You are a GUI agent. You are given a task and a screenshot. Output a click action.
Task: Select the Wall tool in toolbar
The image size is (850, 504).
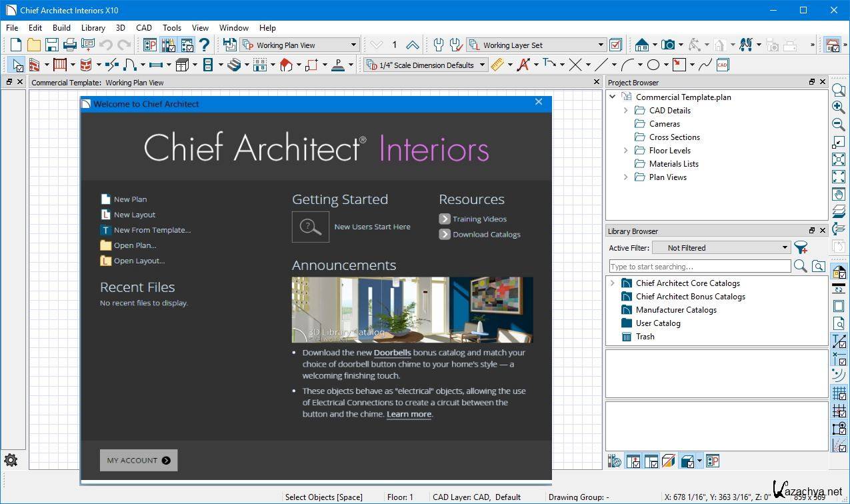pos(34,65)
